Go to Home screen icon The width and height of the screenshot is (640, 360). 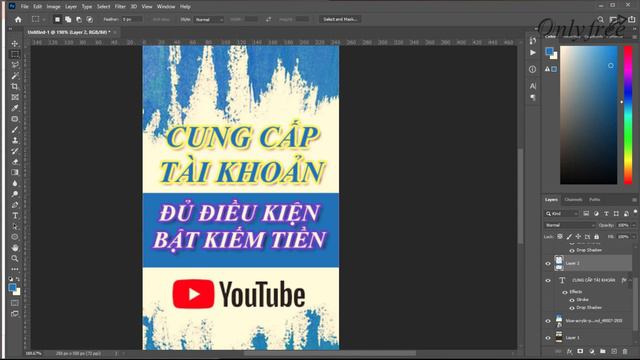pyautogui.click(x=18, y=19)
